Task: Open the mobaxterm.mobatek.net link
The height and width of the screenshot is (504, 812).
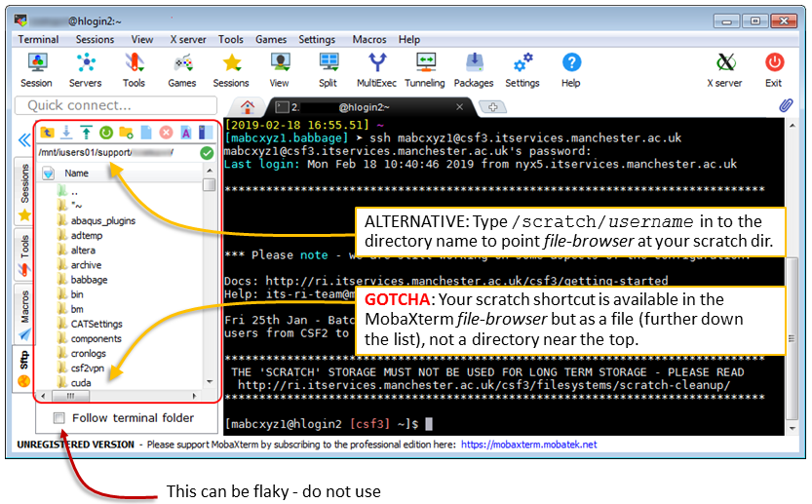Action: pyautogui.click(x=528, y=445)
